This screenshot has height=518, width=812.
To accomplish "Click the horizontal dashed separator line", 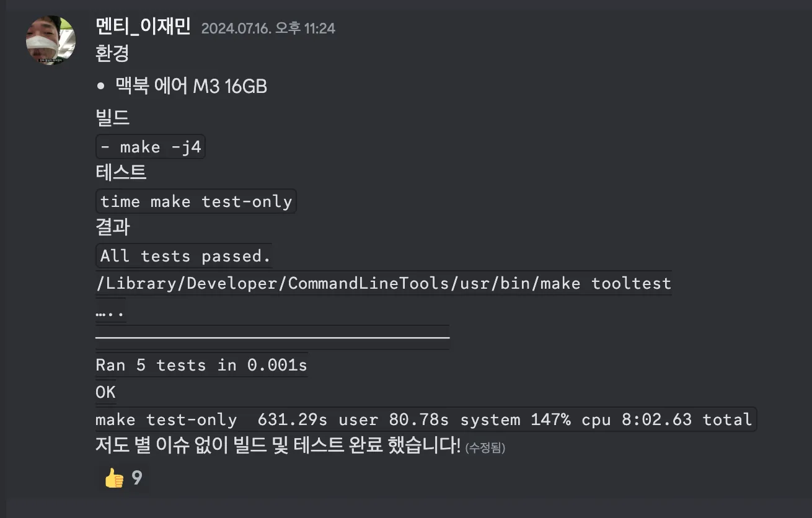I will tap(272, 338).
